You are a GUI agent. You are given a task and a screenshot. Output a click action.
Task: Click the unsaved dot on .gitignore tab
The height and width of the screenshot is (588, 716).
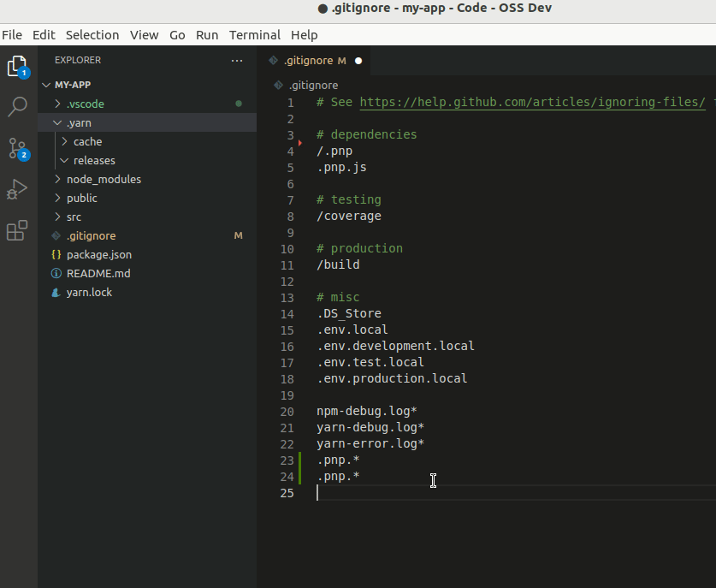(358, 61)
